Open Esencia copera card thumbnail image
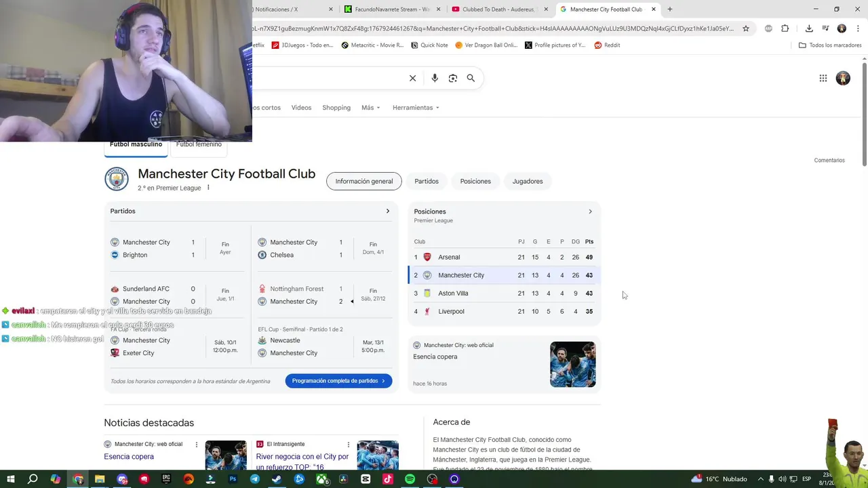 pyautogui.click(x=573, y=364)
